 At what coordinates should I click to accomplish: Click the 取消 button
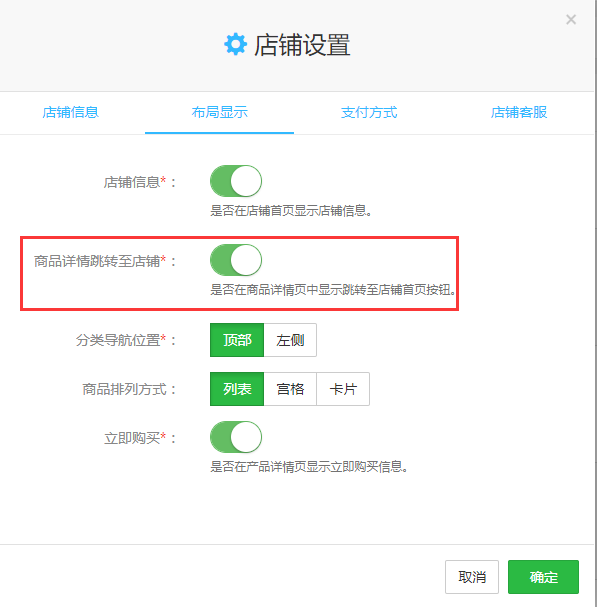(472, 577)
